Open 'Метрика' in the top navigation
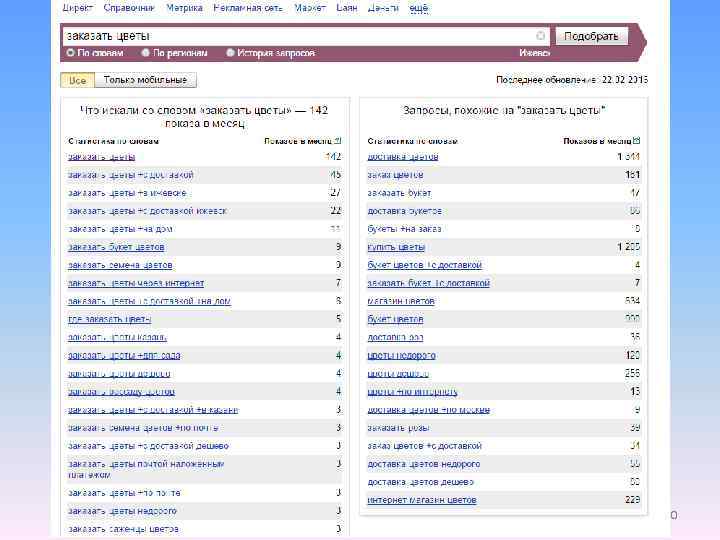Viewport: 720px width, 540px height. (184, 8)
